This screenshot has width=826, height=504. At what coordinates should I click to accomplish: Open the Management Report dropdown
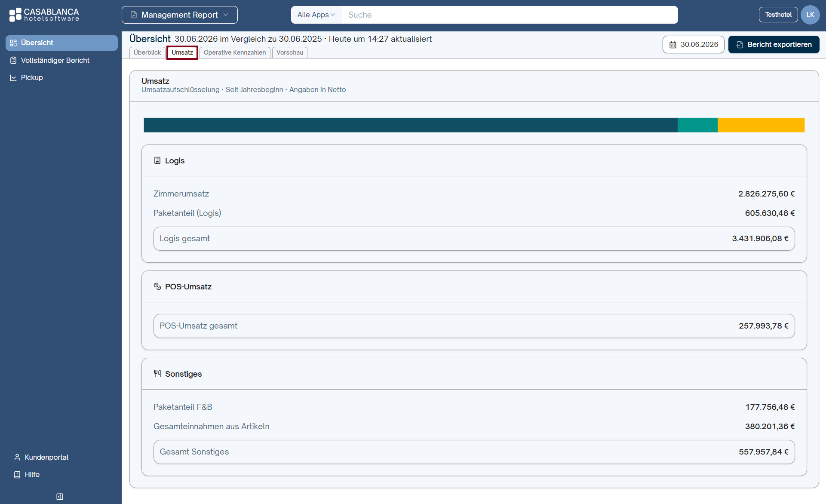pyautogui.click(x=180, y=15)
